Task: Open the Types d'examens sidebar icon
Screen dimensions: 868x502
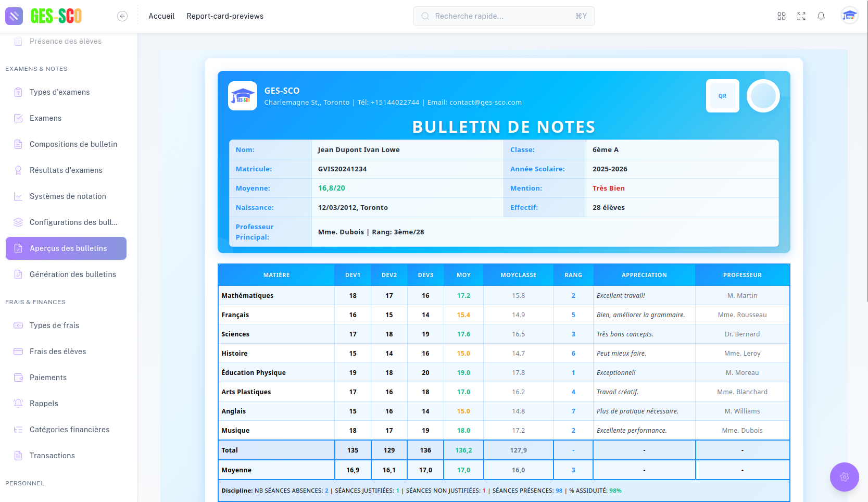Action: (x=18, y=92)
